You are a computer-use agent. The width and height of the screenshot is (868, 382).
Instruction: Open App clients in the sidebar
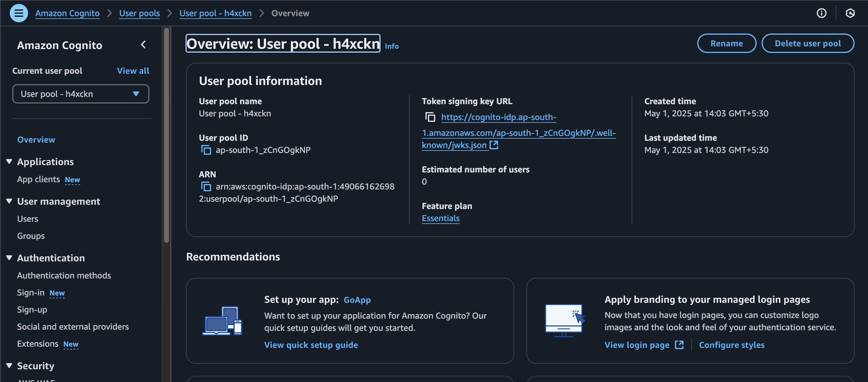tap(38, 179)
